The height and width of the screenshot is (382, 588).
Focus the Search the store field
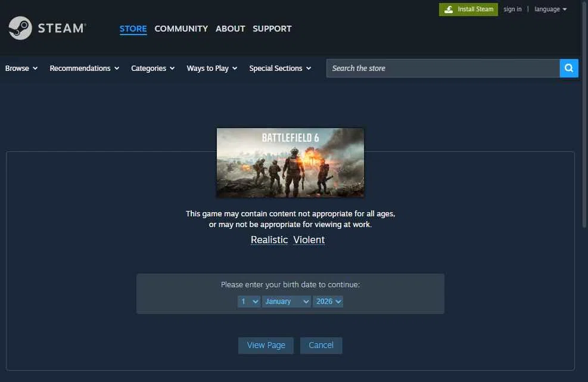(x=443, y=69)
